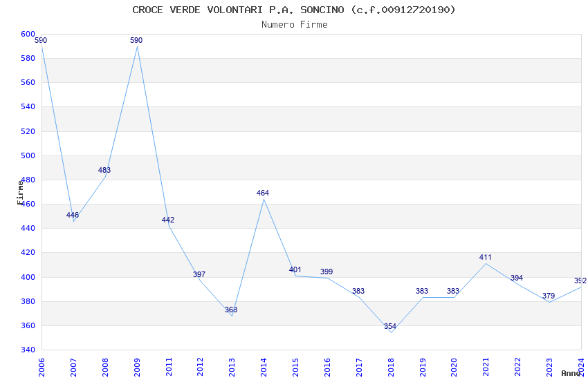The width and height of the screenshot is (588, 380).
Task: Select the 483 data label for 2008
Action: (104, 171)
